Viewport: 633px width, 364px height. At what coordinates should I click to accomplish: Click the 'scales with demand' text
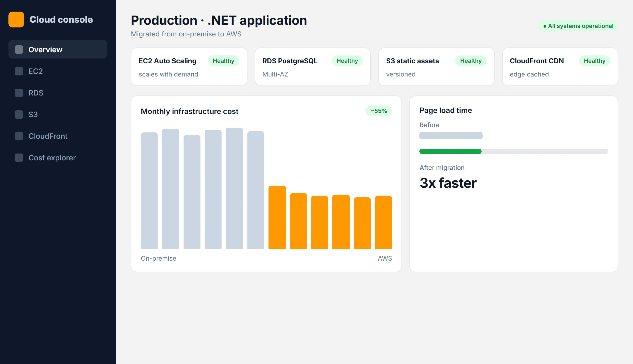point(169,74)
